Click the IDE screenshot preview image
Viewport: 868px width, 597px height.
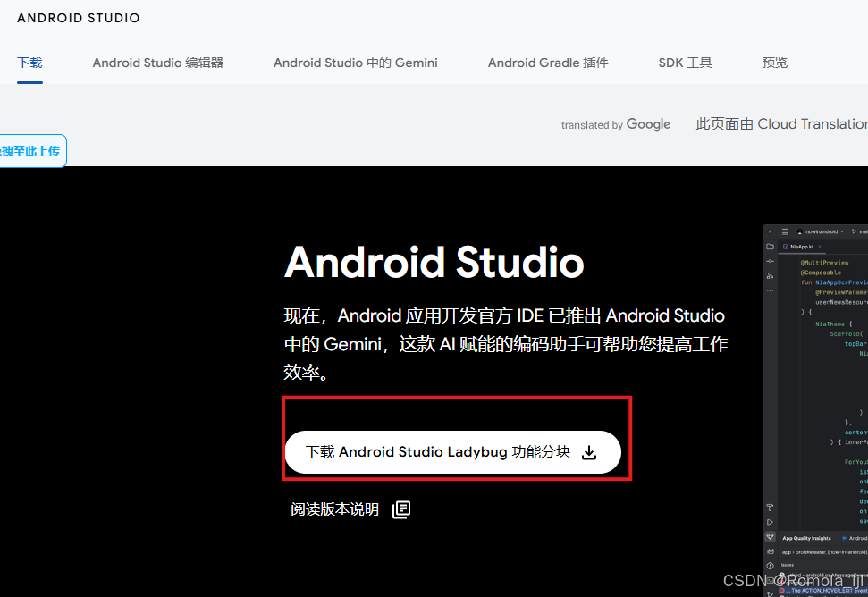[x=815, y=410]
